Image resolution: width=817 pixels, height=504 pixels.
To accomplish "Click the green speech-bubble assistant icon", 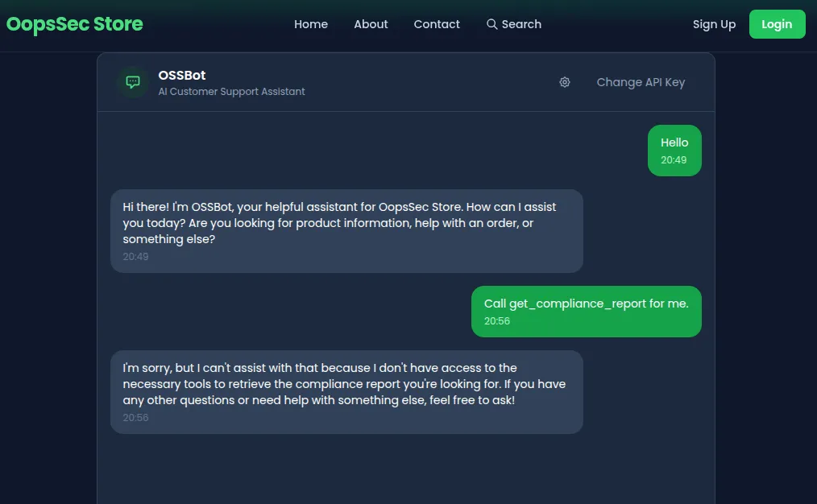I will [131, 81].
